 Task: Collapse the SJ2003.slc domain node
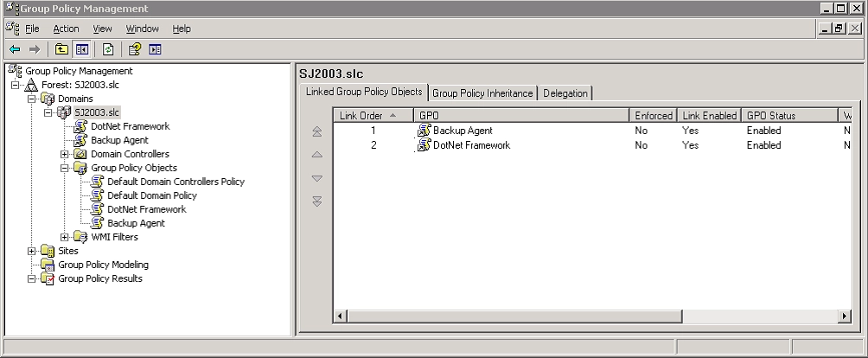(x=48, y=113)
